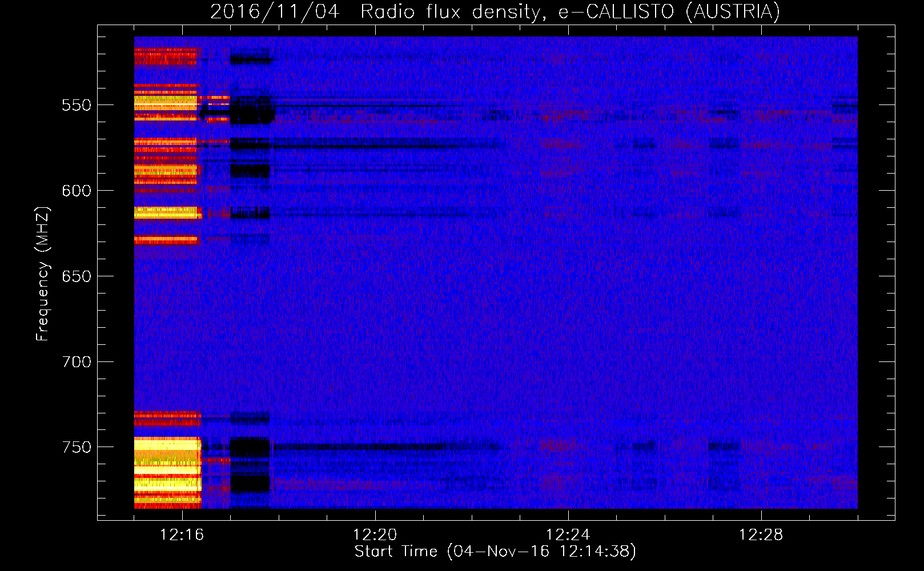
Task: Click the 700 frequency tick label
Action: pos(77,361)
